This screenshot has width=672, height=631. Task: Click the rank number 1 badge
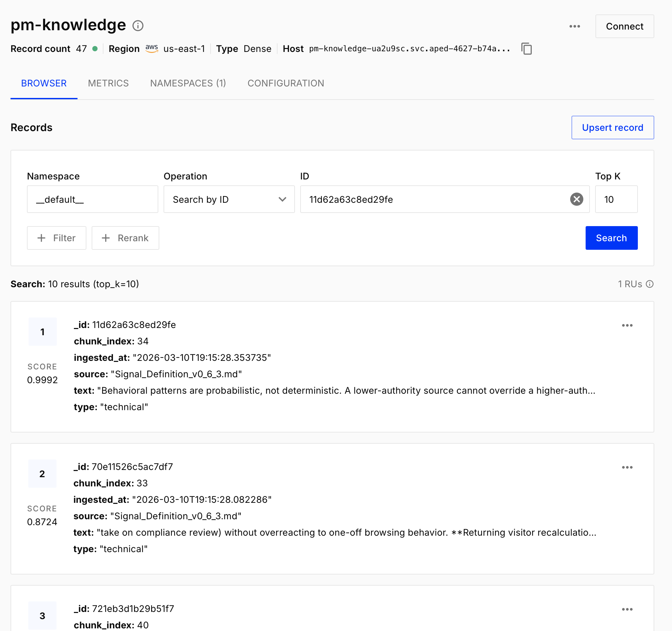click(x=42, y=332)
